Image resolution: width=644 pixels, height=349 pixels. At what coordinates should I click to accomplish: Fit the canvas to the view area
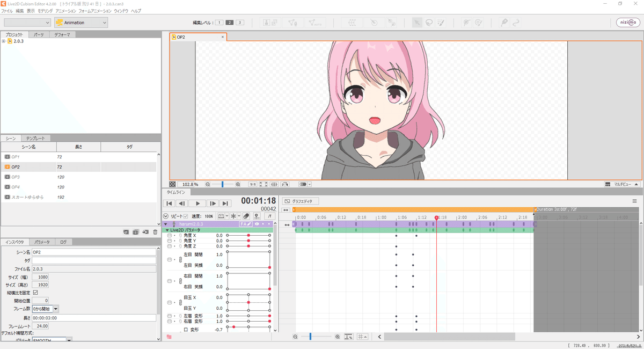click(264, 184)
